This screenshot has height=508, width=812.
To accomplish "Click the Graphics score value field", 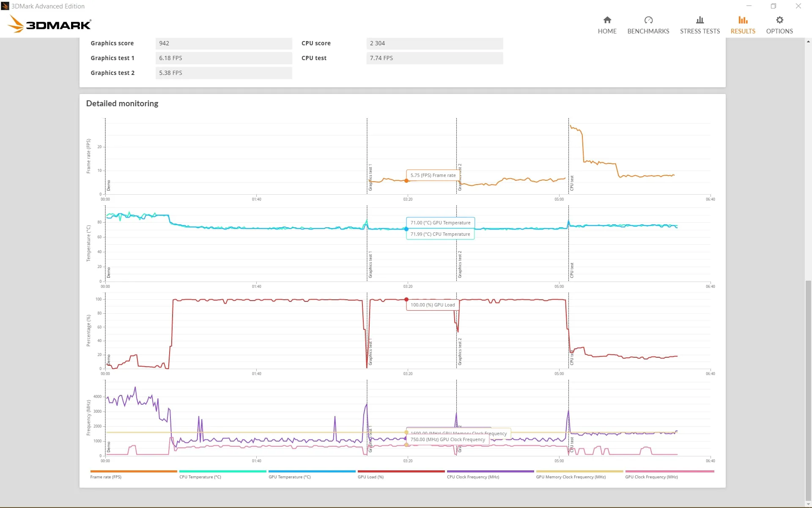I will point(224,43).
